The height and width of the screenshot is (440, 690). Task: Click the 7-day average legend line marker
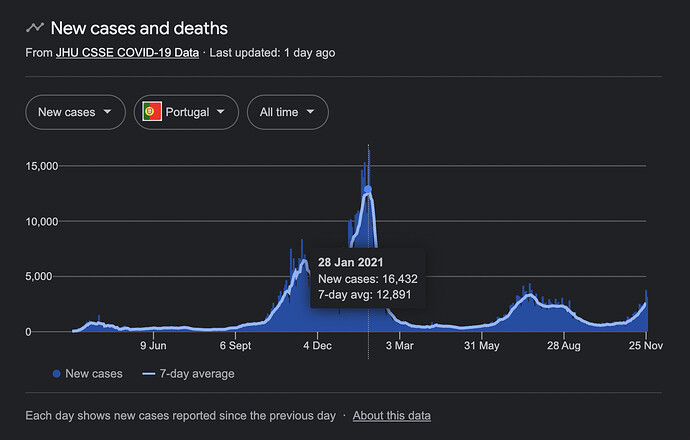[x=149, y=374]
